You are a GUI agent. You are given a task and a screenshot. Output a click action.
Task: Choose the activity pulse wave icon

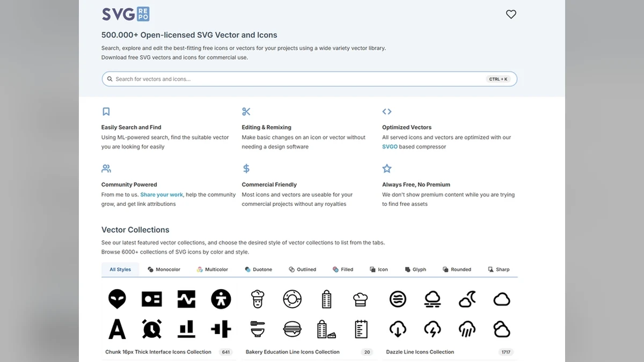(186, 299)
